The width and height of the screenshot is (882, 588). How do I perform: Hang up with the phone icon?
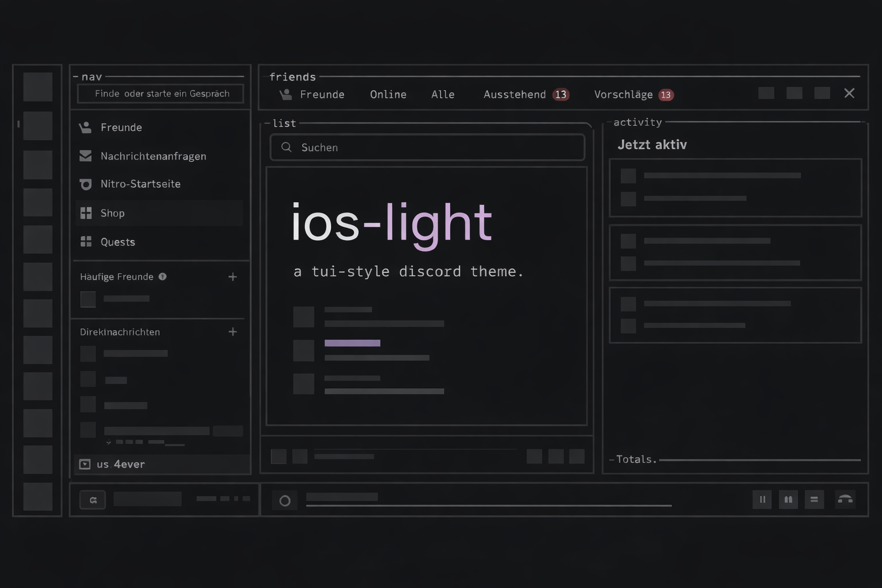845,500
